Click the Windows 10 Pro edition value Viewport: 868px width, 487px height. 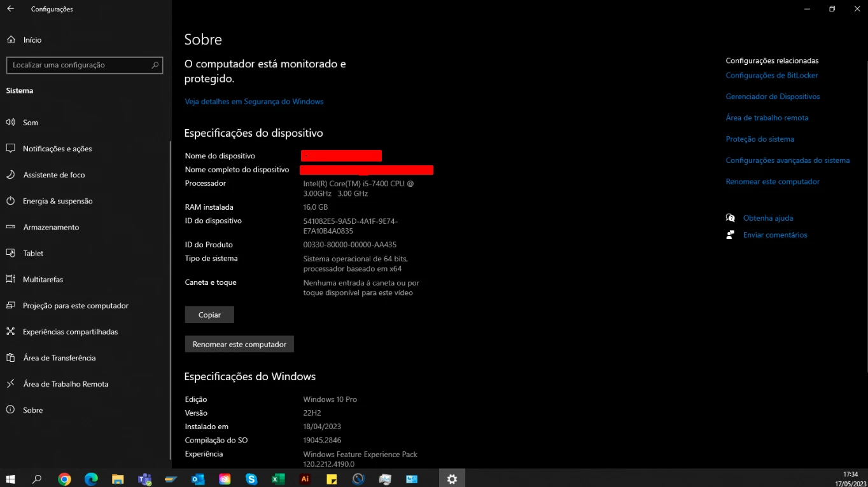pos(330,399)
